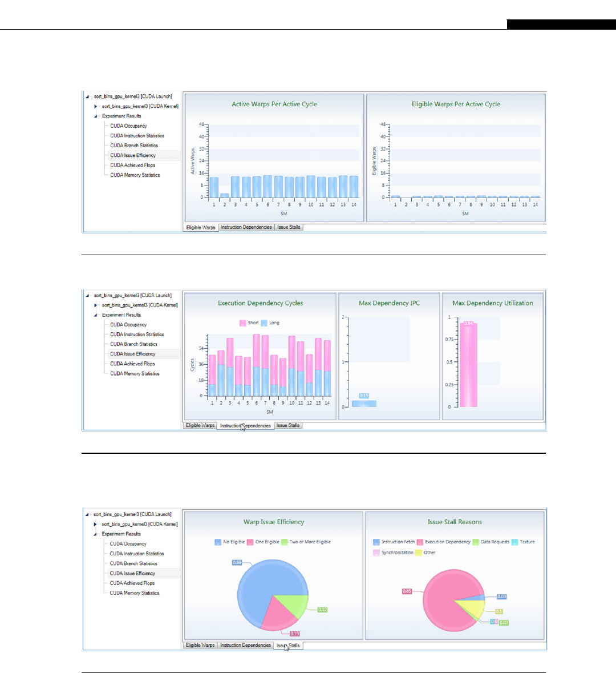Click the 0.69 label on Warp Issue Efficiency pie

pyautogui.click(x=237, y=562)
